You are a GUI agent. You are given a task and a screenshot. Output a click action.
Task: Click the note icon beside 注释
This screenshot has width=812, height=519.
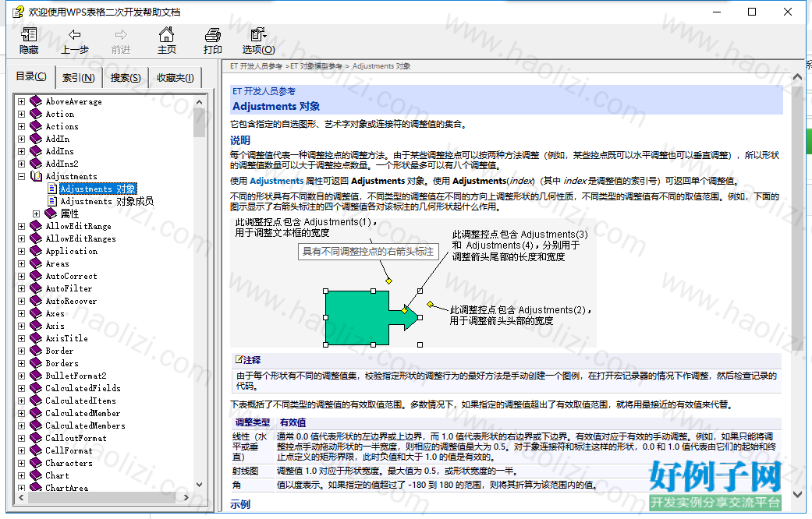pyautogui.click(x=239, y=359)
